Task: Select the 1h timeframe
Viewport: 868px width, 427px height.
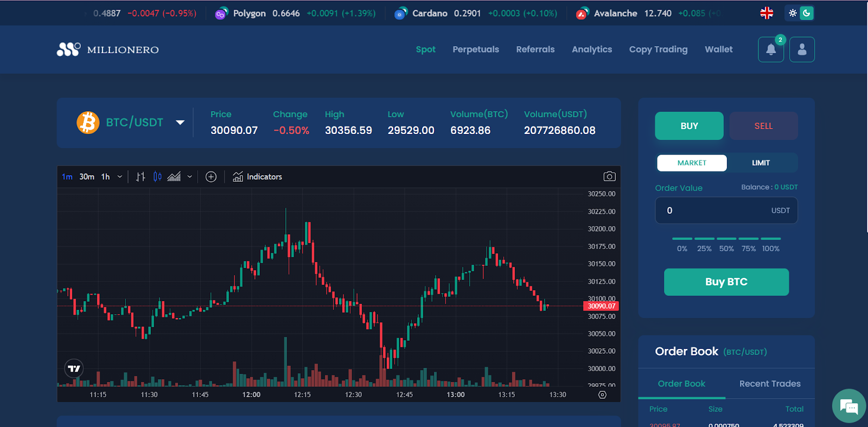Action: 106,177
